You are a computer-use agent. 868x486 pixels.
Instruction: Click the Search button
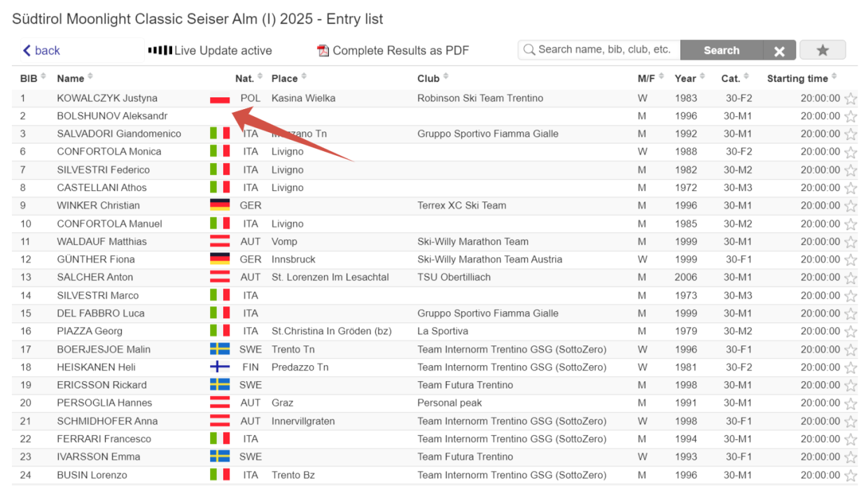click(721, 50)
